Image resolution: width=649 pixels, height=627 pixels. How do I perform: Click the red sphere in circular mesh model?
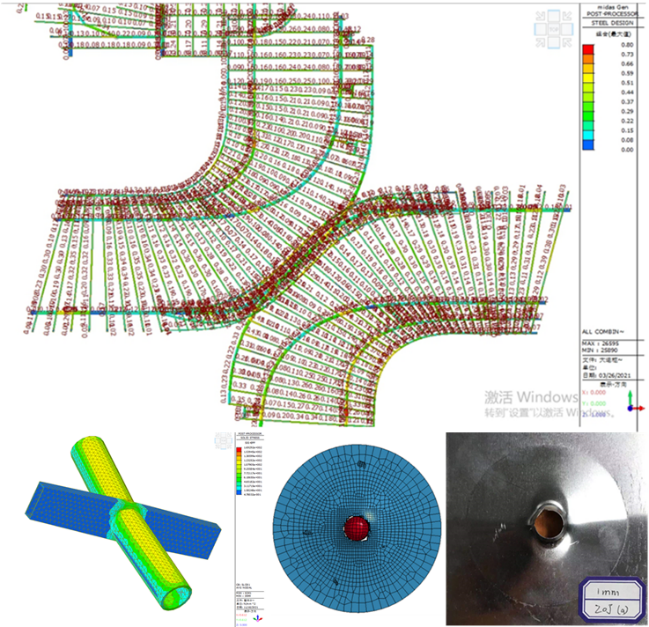(356, 527)
